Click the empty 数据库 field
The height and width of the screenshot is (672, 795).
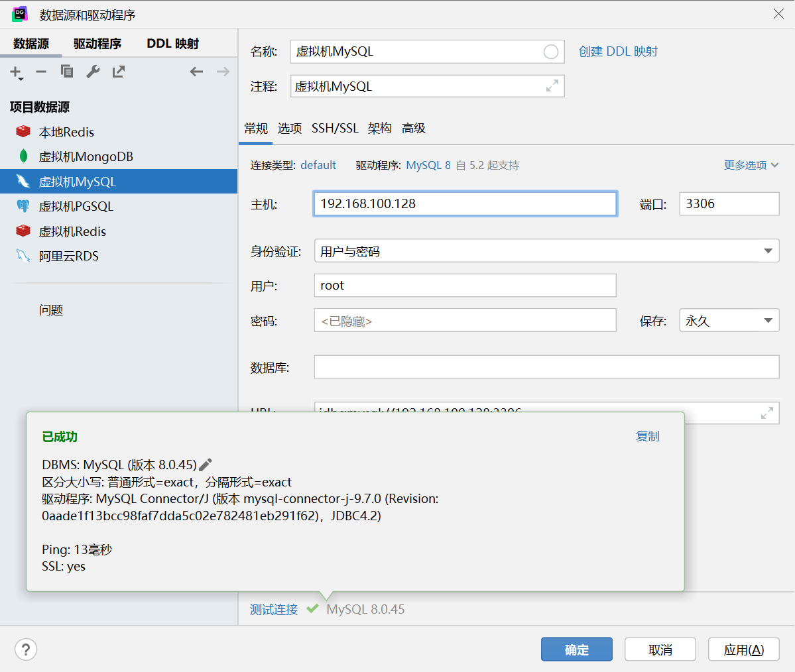tap(546, 367)
